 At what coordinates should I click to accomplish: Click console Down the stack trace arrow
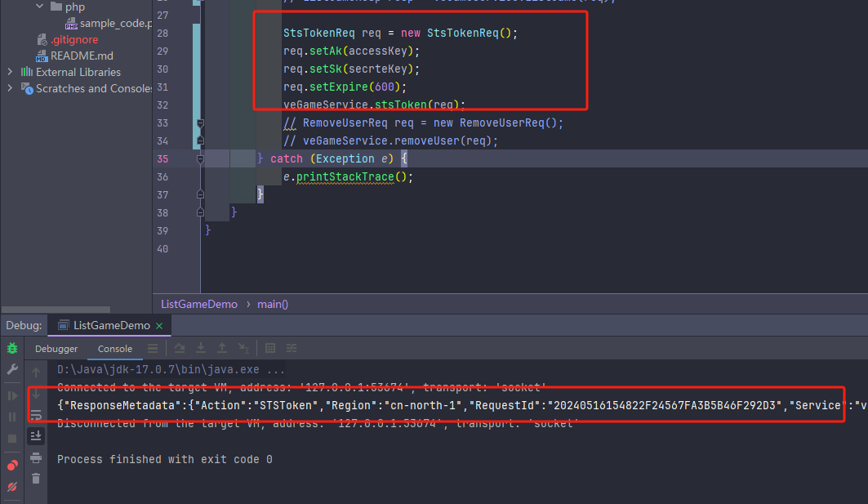click(36, 394)
